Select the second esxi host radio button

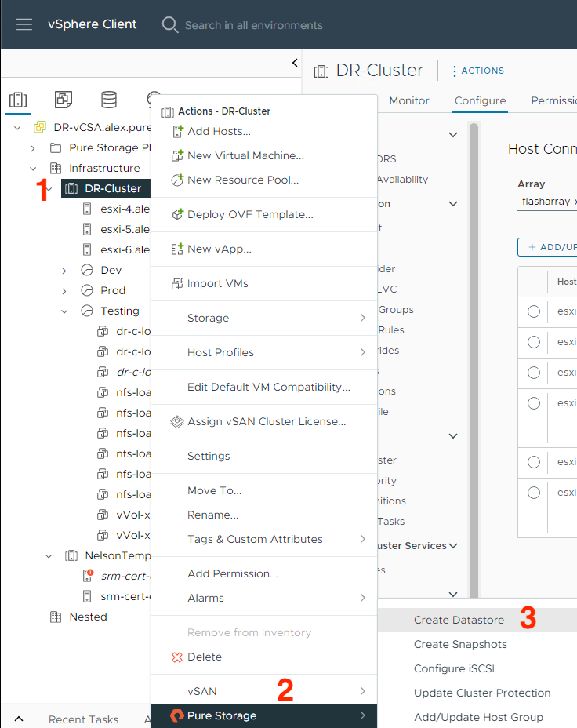click(534, 342)
